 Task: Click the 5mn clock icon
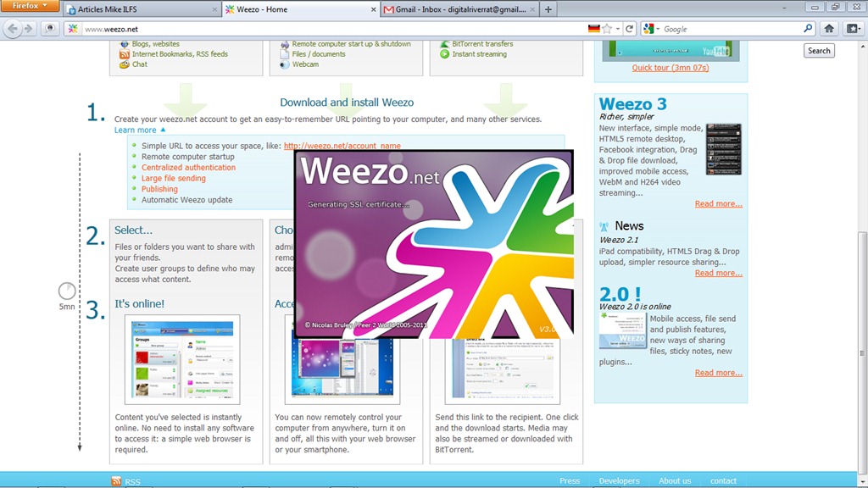tap(67, 291)
